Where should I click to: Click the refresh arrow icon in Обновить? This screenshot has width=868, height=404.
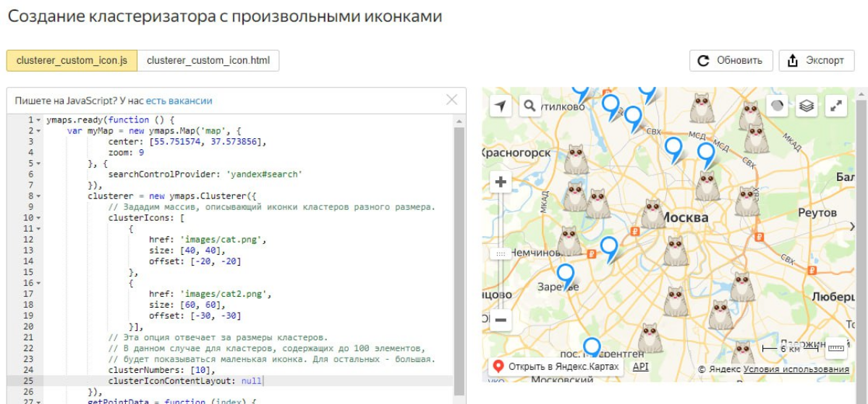703,61
